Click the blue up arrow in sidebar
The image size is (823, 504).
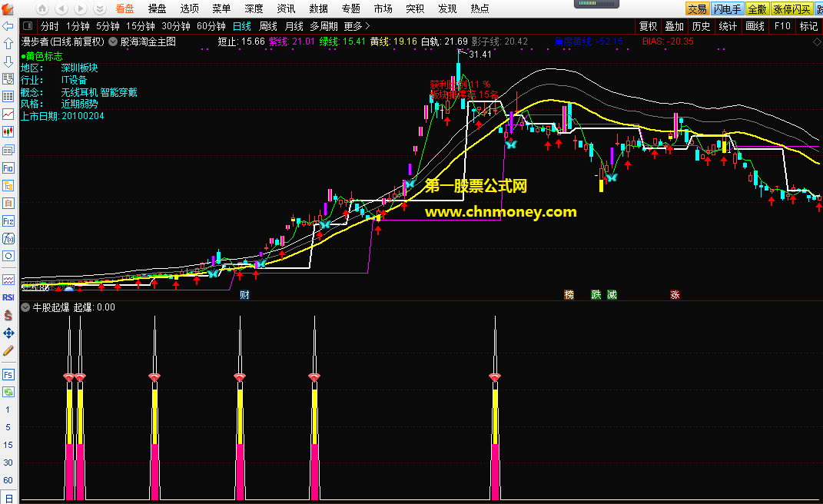click(8, 44)
